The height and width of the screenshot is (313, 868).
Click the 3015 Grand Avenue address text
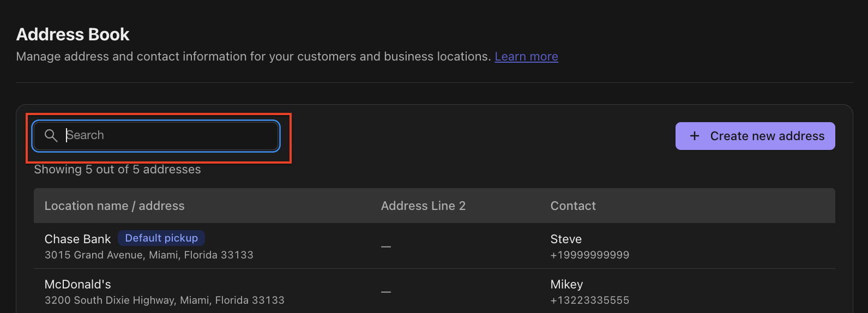click(x=149, y=255)
